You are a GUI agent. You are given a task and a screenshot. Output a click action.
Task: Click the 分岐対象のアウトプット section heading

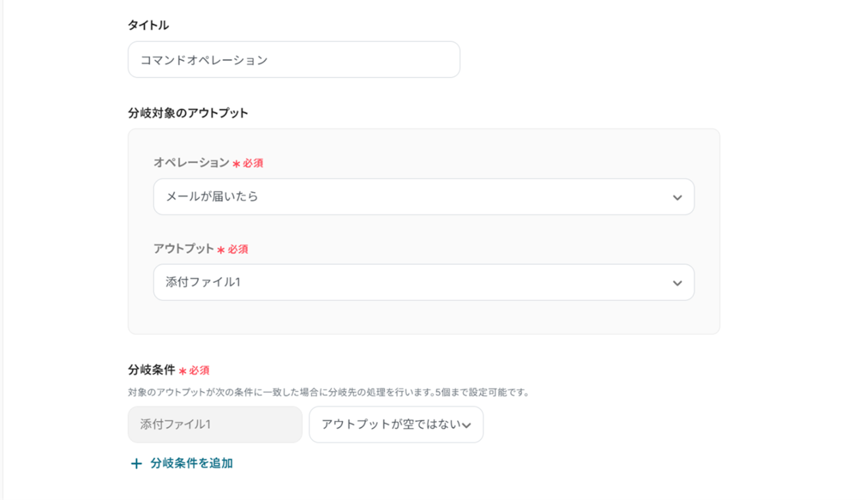click(x=188, y=113)
